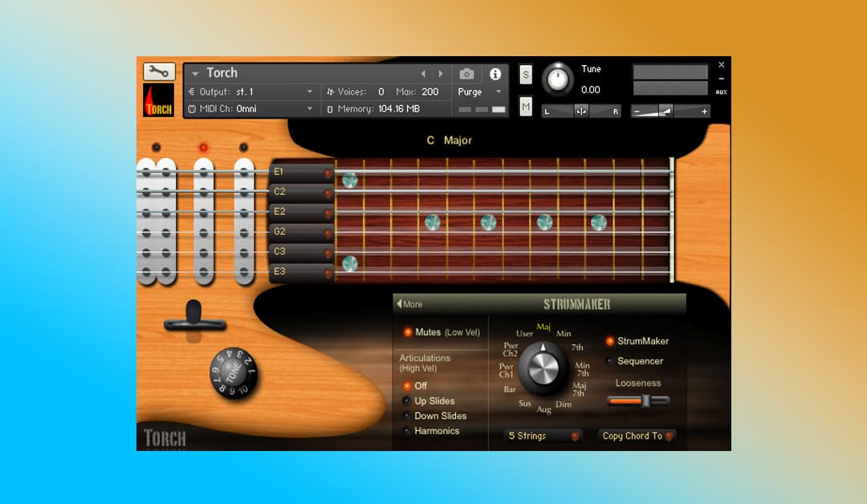Choose the Sus chord type label
This screenshot has width=867, height=504.
pyautogui.click(x=525, y=404)
